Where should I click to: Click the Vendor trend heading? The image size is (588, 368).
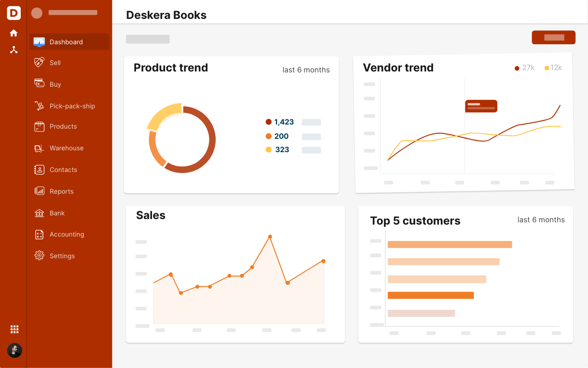(398, 68)
